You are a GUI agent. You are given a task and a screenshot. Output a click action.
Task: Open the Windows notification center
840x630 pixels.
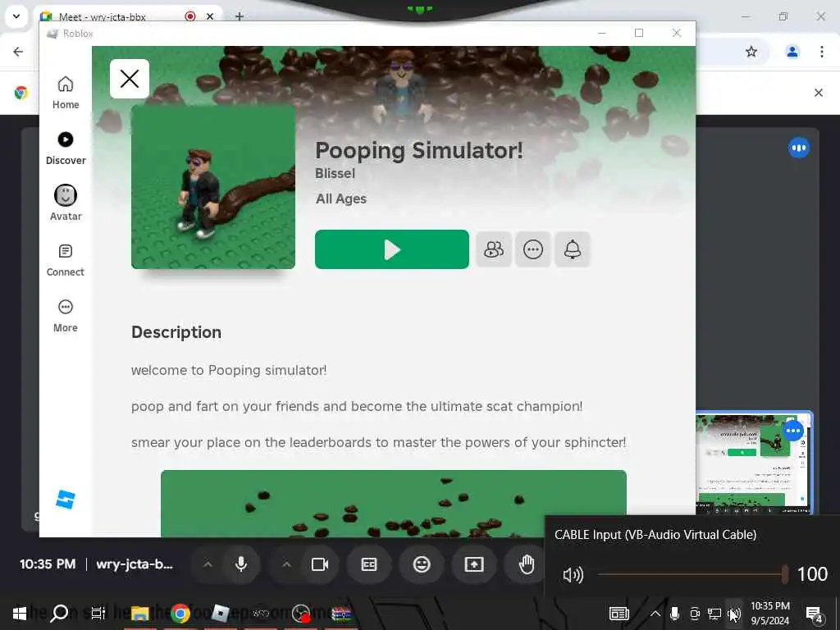coord(815,614)
